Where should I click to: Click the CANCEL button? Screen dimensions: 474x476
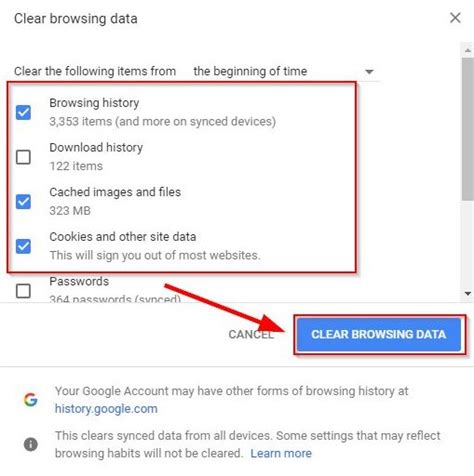[251, 334]
